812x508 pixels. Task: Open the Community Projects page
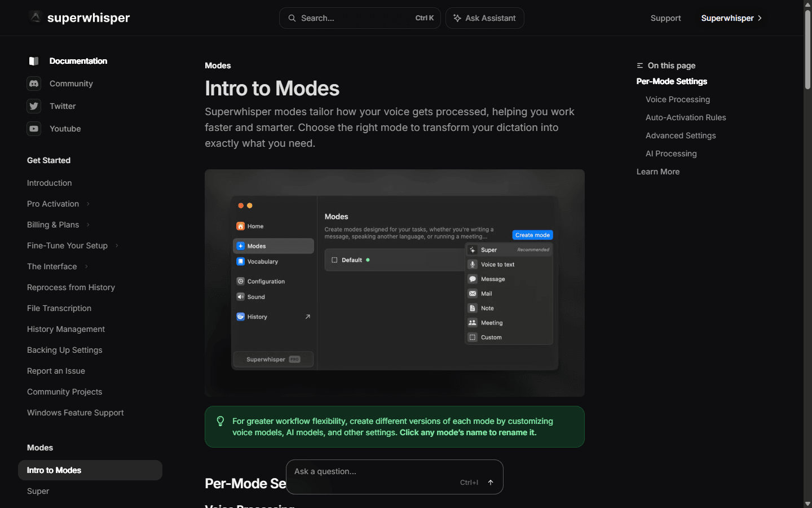tap(65, 392)
